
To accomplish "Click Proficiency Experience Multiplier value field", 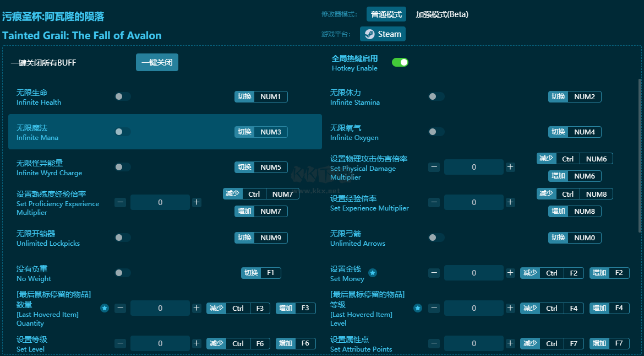I will tap(160, 202).
